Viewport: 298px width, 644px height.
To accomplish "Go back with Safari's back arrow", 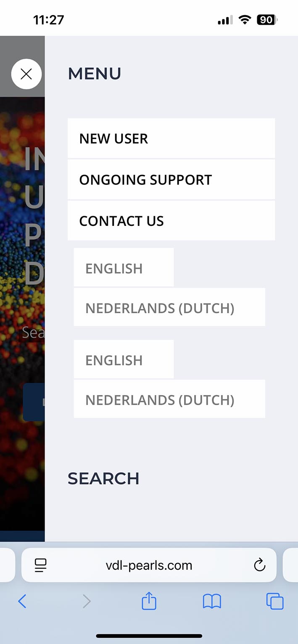I will [x=22, y=602].
